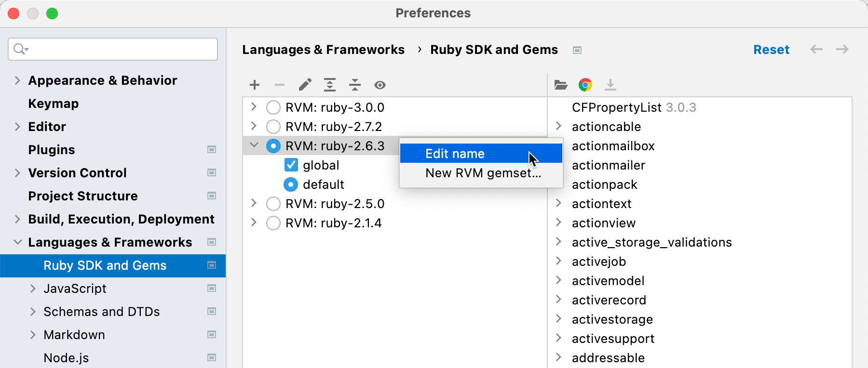The height and width of the screenshot is (368, 868).
Task: Click the Reset link
Action: (x=771, y=50)
